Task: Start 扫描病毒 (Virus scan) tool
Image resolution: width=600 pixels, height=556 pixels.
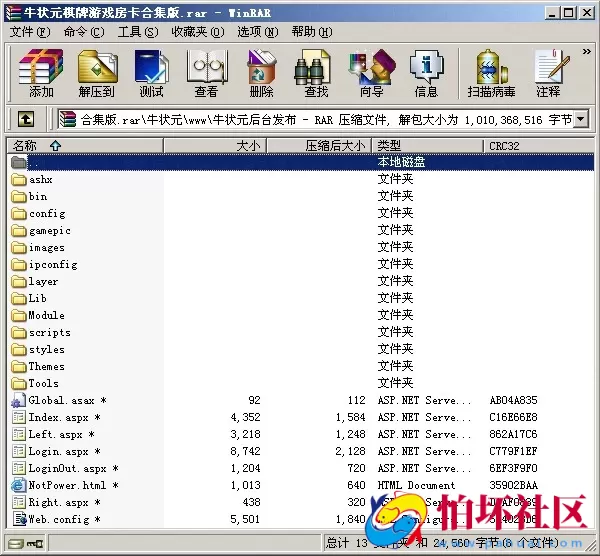Action: 491,73
